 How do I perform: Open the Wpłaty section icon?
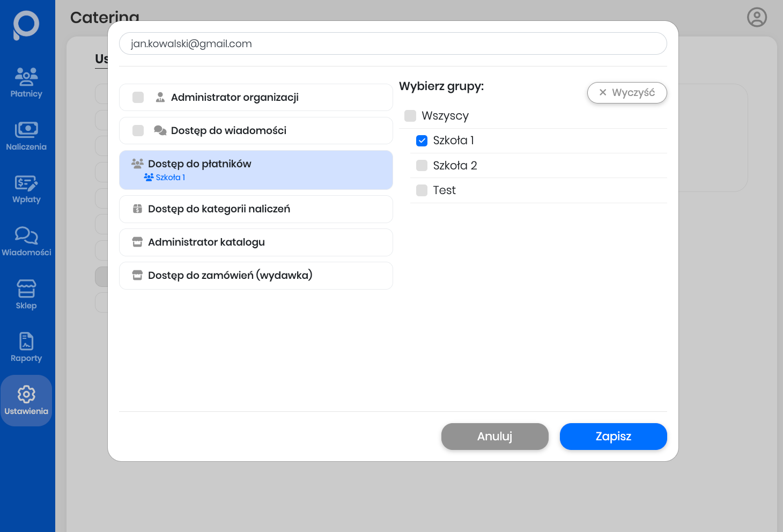[x=26, y=183]
